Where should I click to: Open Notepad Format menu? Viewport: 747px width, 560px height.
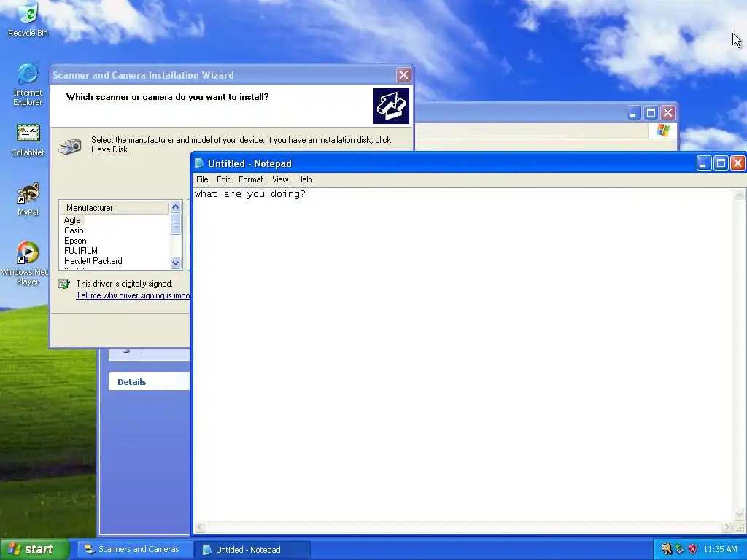[x=251, y=179]
